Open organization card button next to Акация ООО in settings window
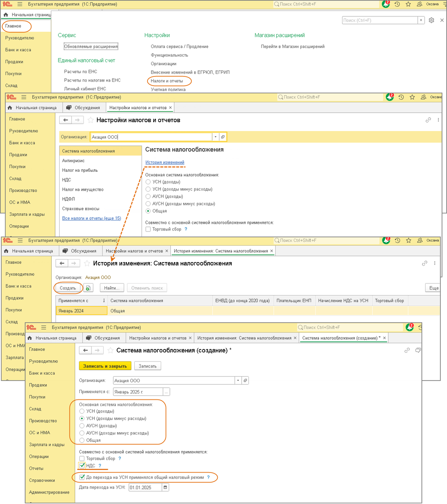This screenshot has height=504, width=447. click(x=223, y=137)
